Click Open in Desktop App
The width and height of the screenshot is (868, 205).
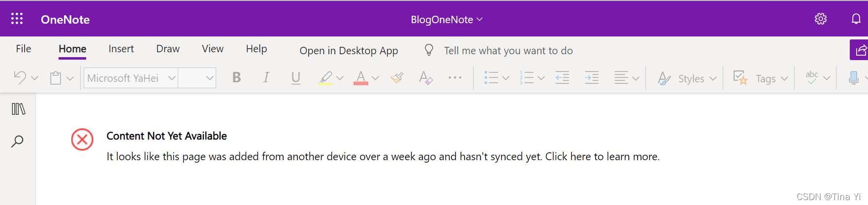coord(349,51)
